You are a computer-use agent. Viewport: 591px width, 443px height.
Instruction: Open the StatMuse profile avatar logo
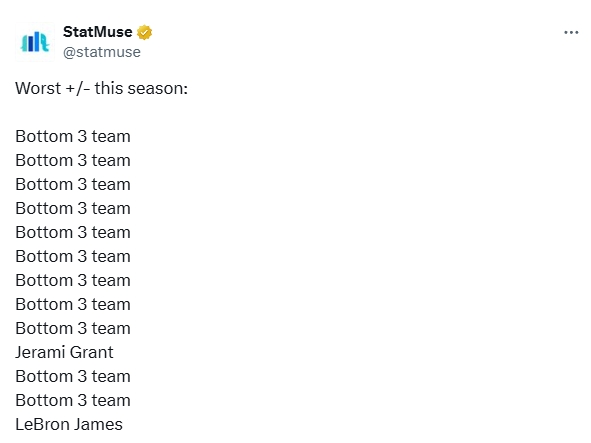coord(35,41)
